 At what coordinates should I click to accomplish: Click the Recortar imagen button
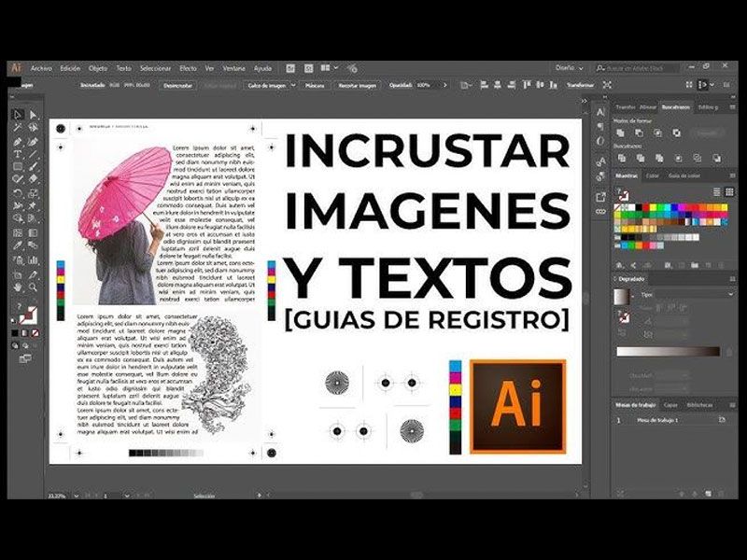coord(357,86)
